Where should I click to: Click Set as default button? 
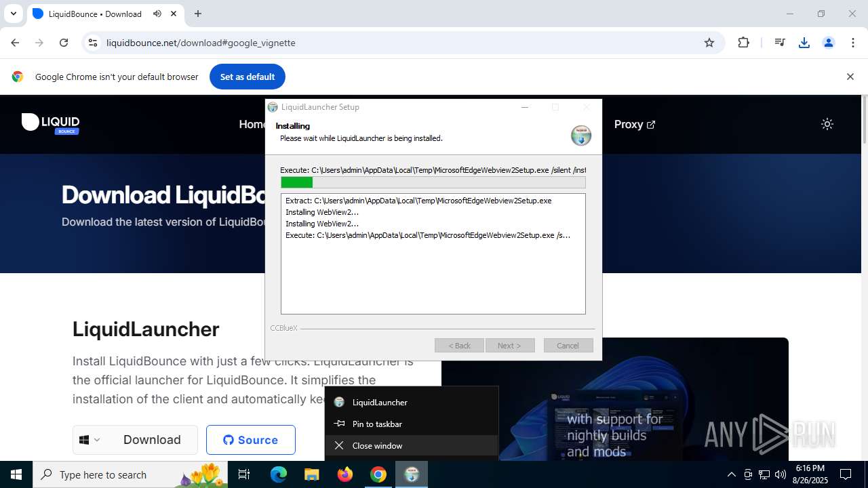click(248, 77)
